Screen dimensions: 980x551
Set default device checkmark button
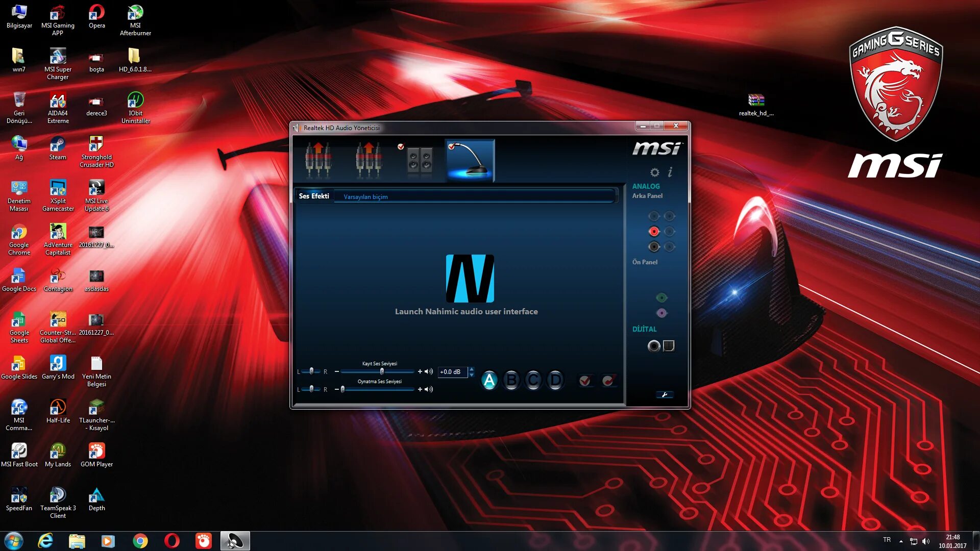(x=585, y=381)
